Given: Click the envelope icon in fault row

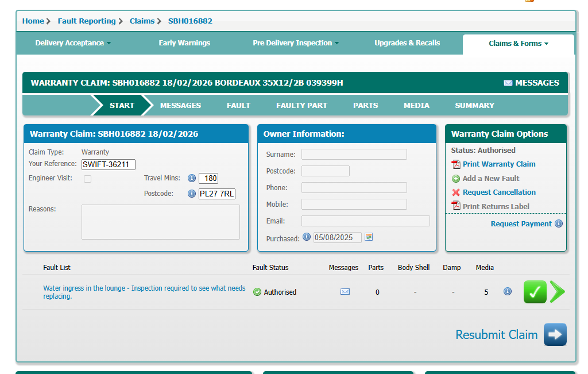Looking at the screenshot, I should click(x=345, y=292).
